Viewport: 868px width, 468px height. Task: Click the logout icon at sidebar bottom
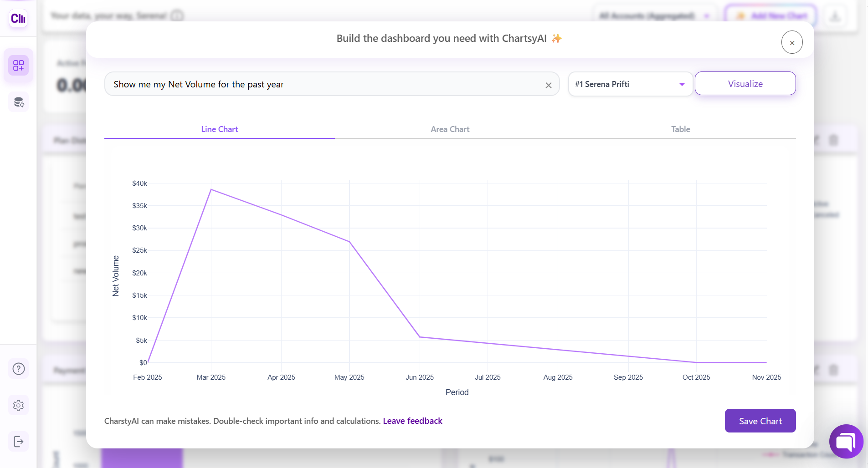(18, 441)
